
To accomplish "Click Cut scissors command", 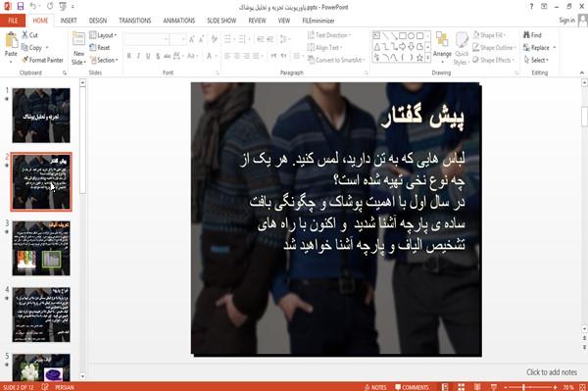I will click(x=29, y=35).
